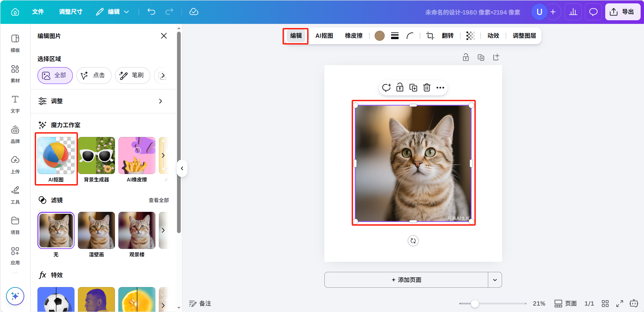Click 查看全部 link for filters
The height and width of the screenshot is (312, 644).
159,200
